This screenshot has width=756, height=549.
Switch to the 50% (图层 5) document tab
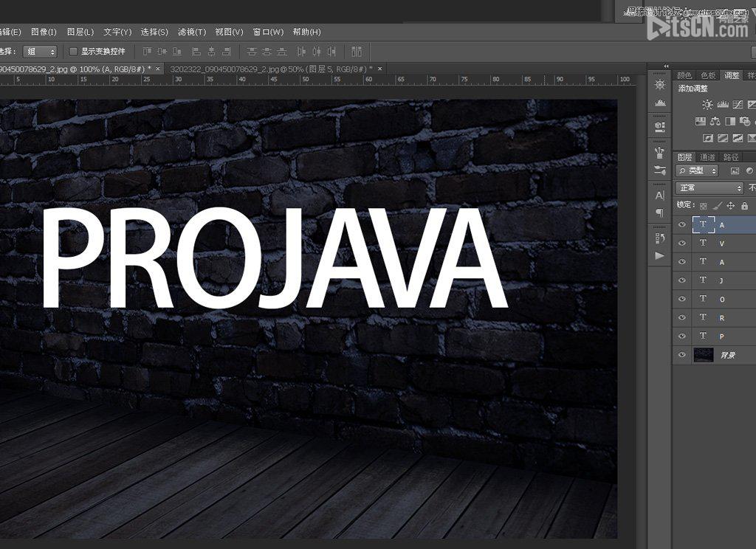(x=272, y=69)
